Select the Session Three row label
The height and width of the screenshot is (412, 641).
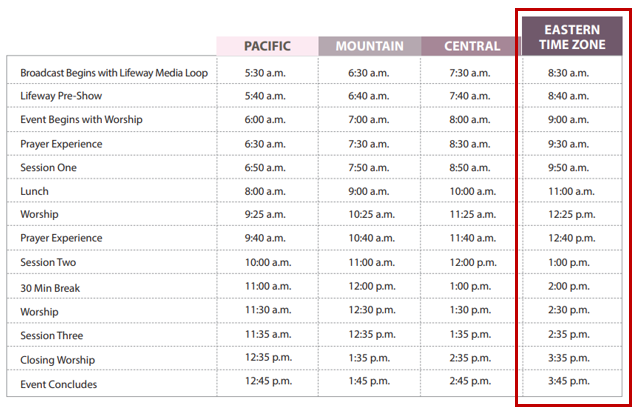coord(51,335)
